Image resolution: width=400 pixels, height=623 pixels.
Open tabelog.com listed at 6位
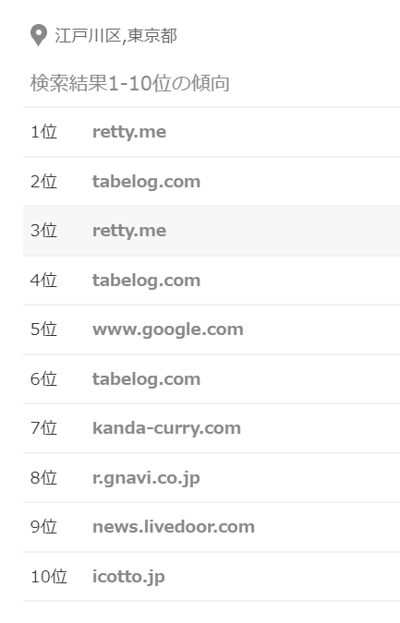pyautogui.click(x=146, y=379)
